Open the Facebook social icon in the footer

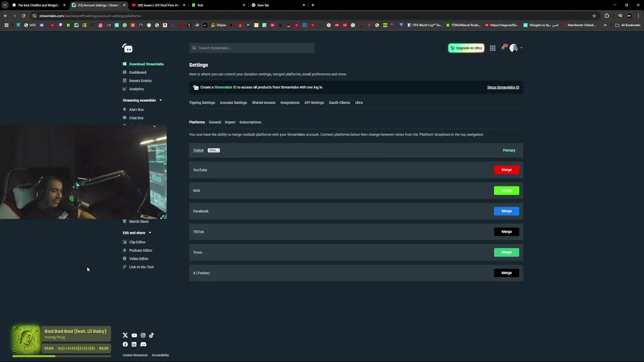(125, 344)
